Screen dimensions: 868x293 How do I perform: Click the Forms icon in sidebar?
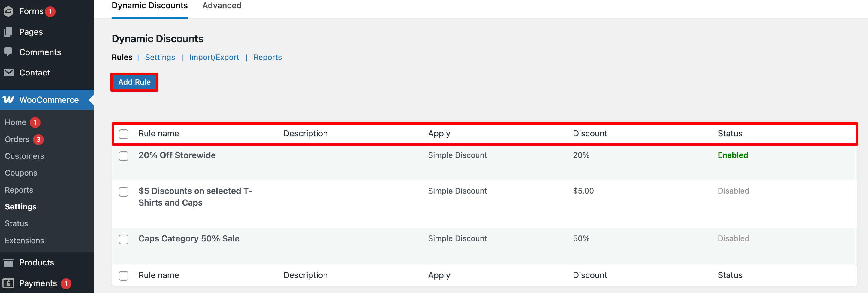coord(8,11)
